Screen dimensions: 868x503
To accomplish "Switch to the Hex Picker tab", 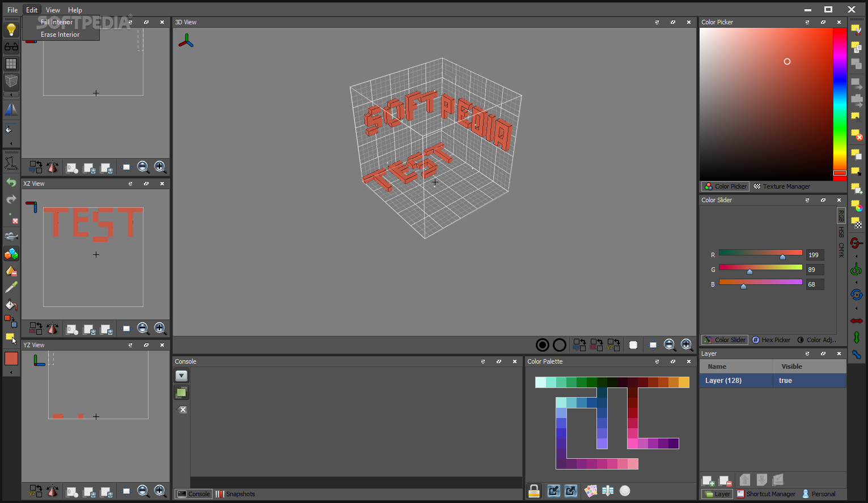I will tap(771, 340).
